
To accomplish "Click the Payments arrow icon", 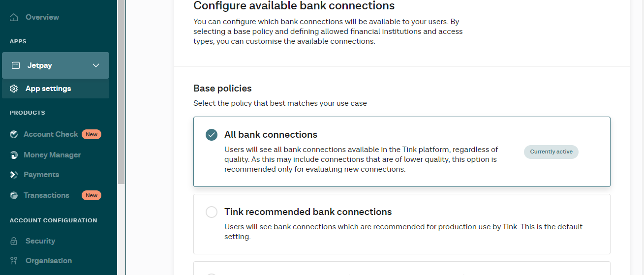I will coord(14,175).
